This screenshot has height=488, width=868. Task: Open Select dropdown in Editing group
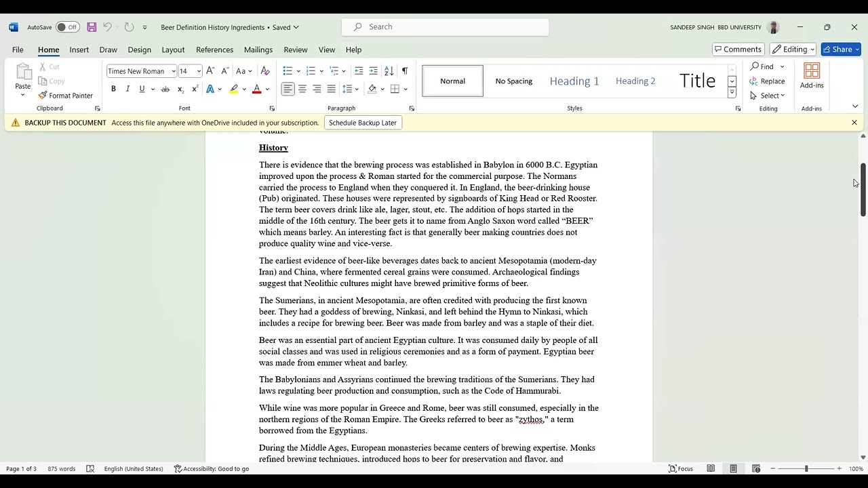[x=767, y=96]
